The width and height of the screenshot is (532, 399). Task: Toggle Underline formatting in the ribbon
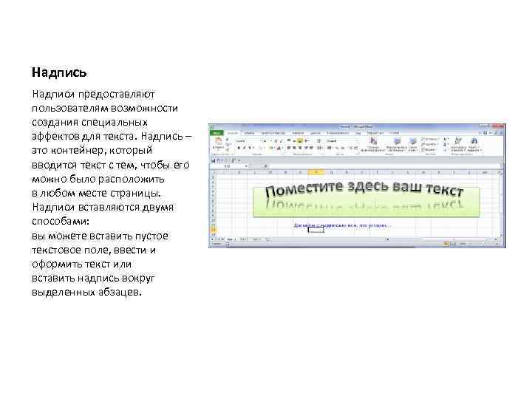pos(250,148)
